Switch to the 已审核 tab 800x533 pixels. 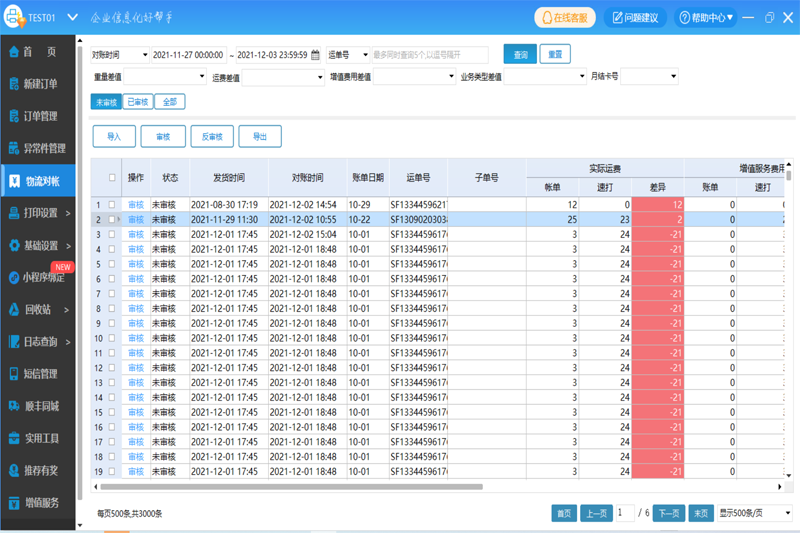[138, 101]
